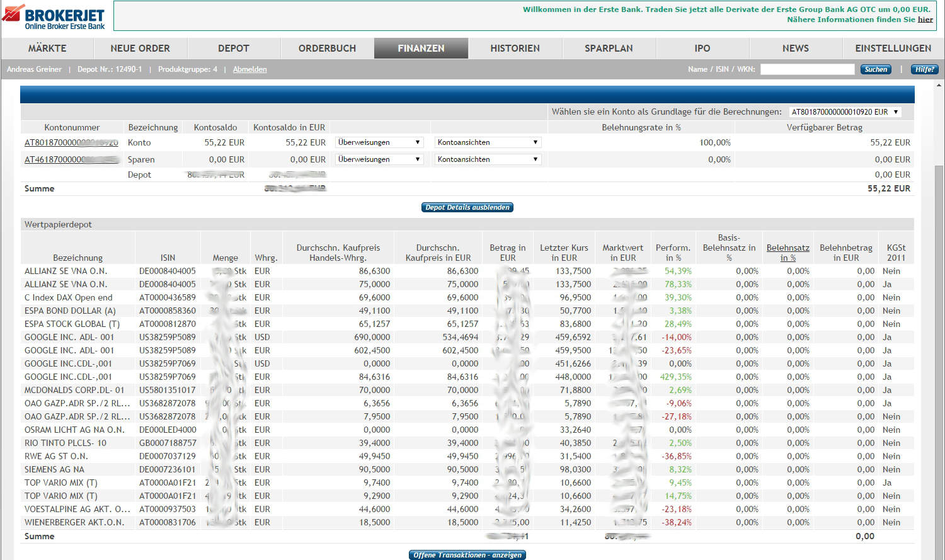945x560 pixels.
Task: Click the page scrollbar up arrow
Action: pos(939,85)
